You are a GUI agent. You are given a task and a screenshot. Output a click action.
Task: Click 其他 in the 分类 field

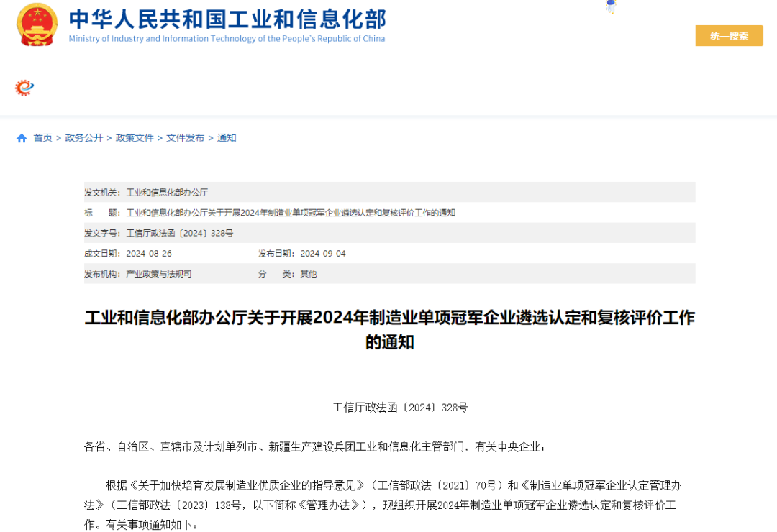click(308, 274)
